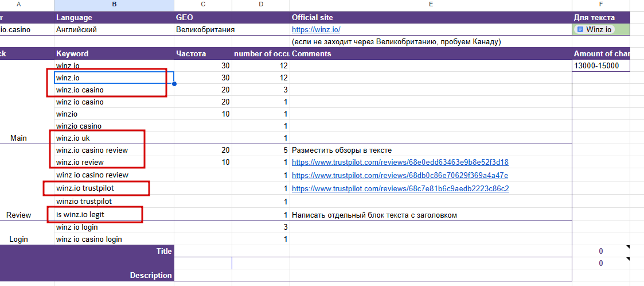Select keyword cell "winzio trustpilot"
644x286 pixels.
pyautogui.click(x=114, y=201)
